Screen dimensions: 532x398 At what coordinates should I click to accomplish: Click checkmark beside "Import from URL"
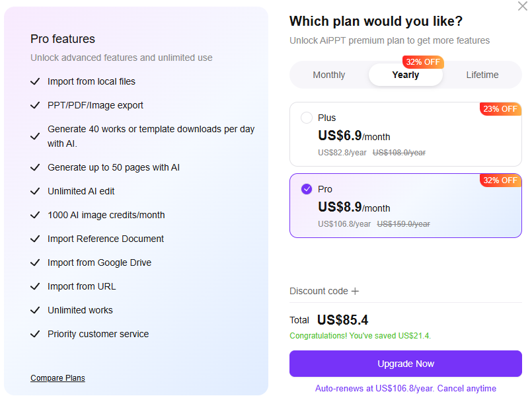[35, 286]
